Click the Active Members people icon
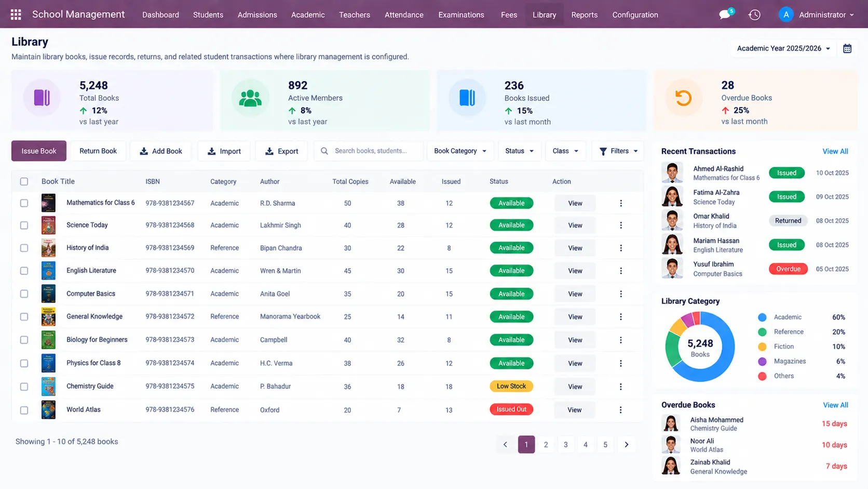The height and width of the screenshot is (489, 868). point(250,98)
